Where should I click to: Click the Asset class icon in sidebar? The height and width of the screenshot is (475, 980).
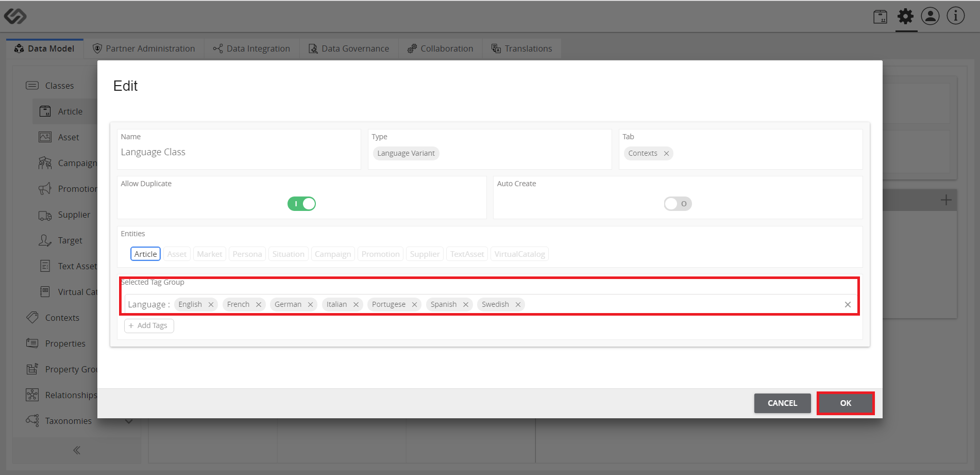click(45, 137)
